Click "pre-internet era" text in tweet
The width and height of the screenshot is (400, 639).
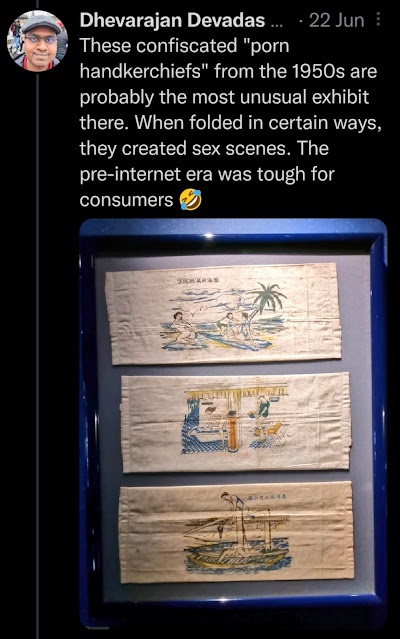pyautogui.click(x=146, y=174)
